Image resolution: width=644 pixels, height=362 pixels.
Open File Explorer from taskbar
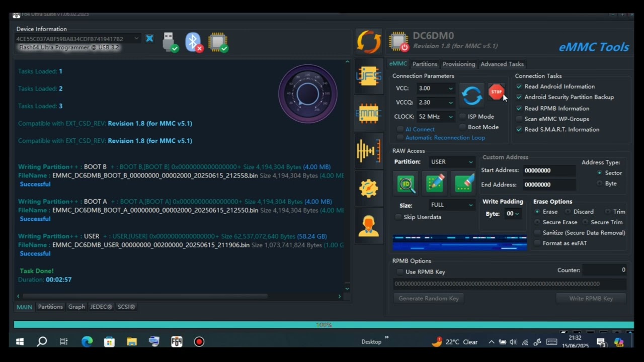click(132, 342)
